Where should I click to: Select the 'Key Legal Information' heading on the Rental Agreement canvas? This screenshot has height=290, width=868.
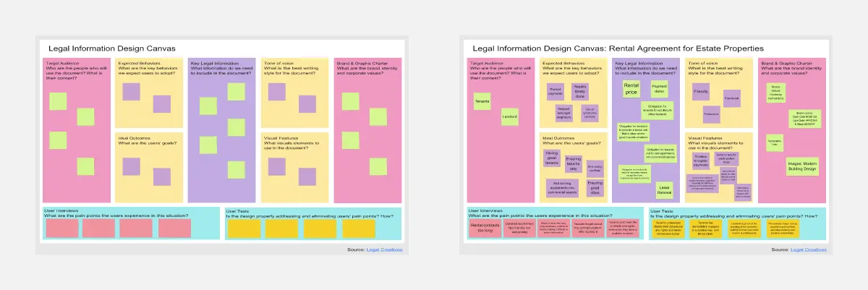638,63
